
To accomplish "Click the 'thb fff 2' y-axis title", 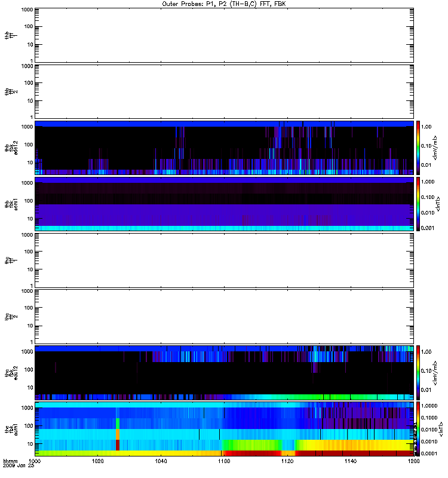I will (11, 91).
